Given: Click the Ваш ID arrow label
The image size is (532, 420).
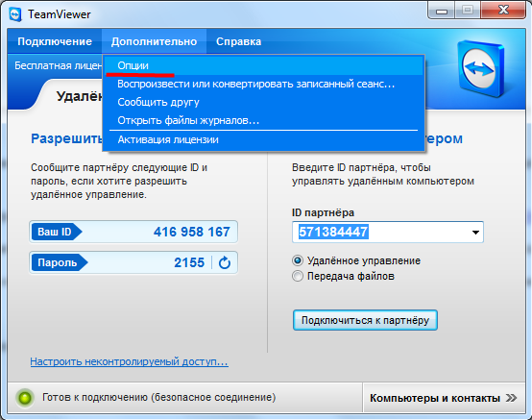Looking at the screenshot, I should [57, 232].
